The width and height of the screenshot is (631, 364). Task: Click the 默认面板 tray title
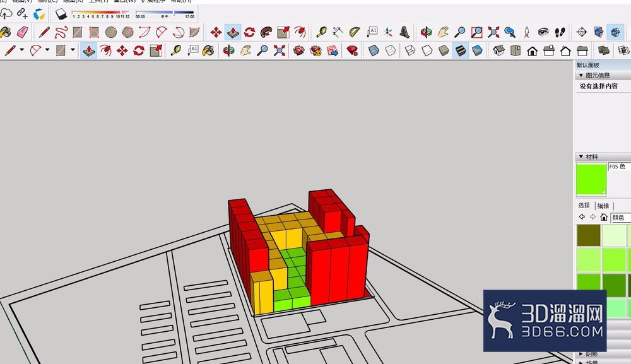coord(588,65)
